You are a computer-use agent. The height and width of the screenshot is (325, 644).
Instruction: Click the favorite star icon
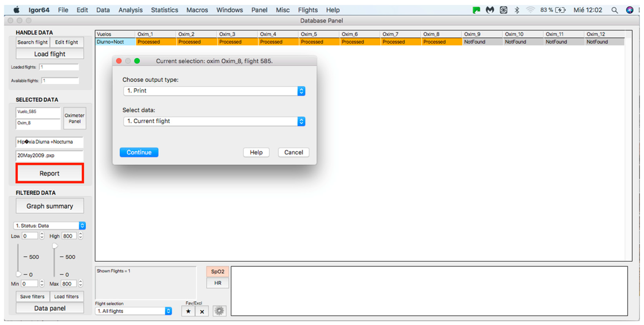[188, 311]
